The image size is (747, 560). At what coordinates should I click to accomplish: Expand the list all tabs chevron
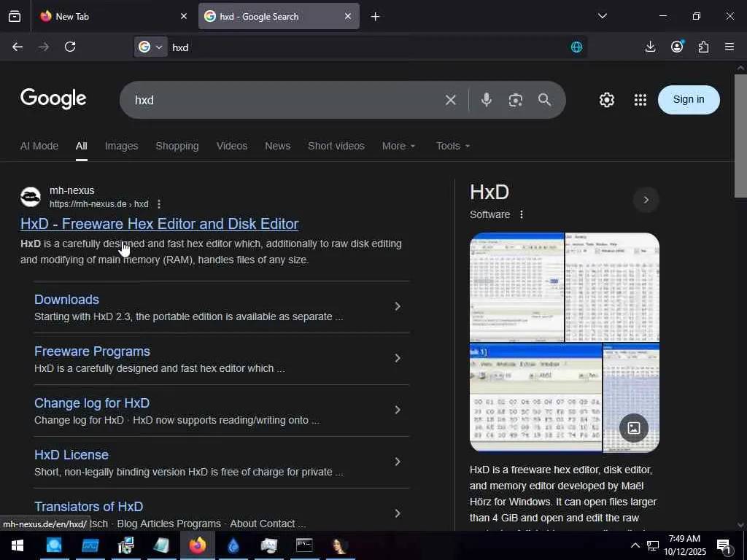click(603, 16)
